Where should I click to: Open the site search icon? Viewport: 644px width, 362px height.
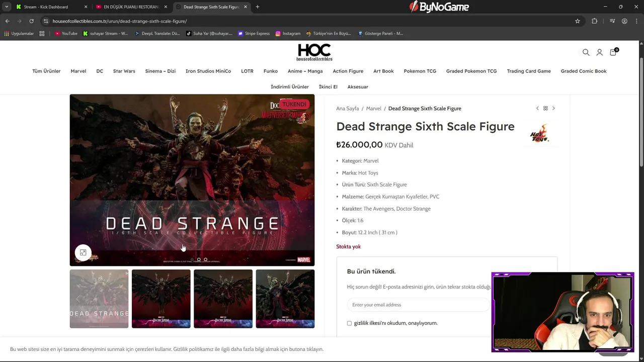pyautogui.click(x=586, y=52)
